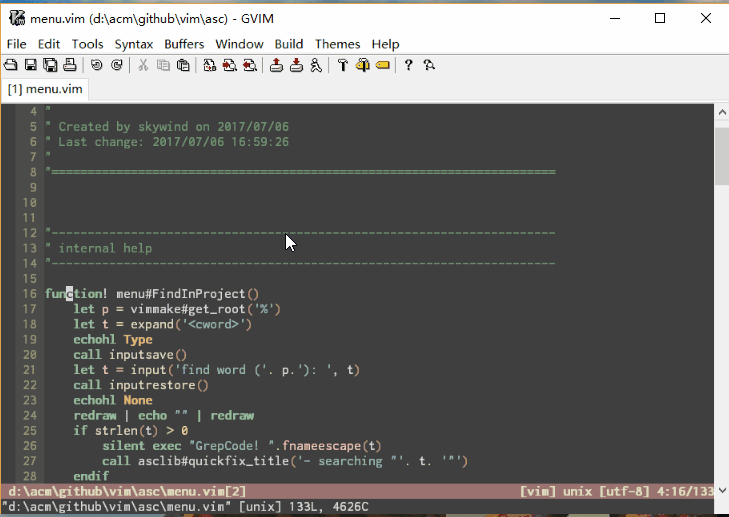Click the 'Last change:' comment line
Screen dimensions: 729x517
[167, 142]
